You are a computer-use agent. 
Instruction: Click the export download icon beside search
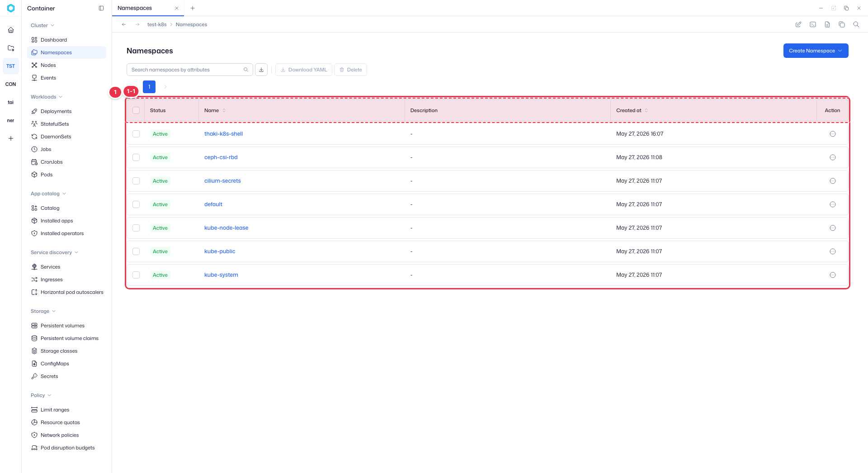pyautogui.click(x=261, y=70)
